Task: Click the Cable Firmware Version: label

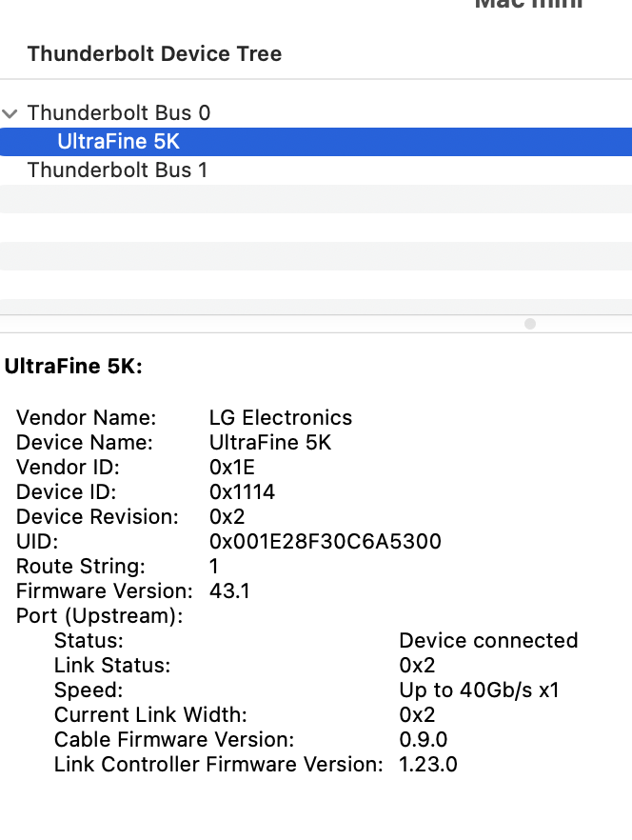Action: pos(174,740)
